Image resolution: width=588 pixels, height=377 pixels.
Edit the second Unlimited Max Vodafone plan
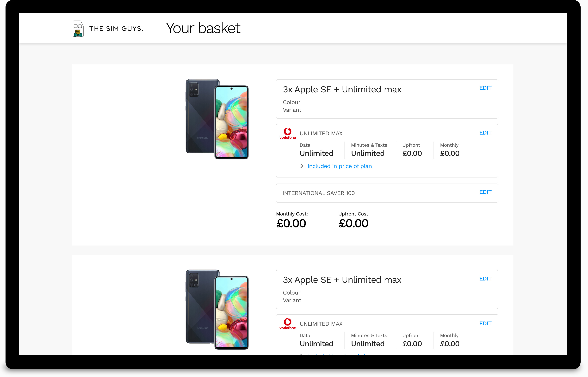[485, 324]
